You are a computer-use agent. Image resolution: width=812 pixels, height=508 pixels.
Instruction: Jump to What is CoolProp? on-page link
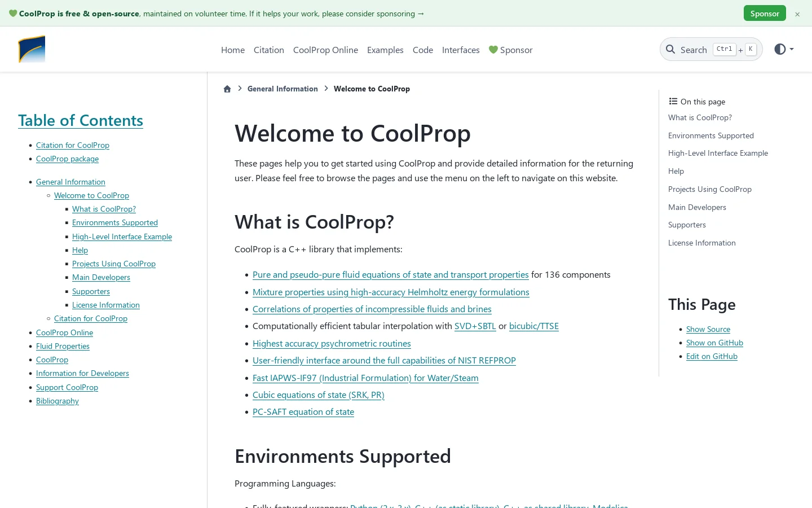tap(700, 117)
